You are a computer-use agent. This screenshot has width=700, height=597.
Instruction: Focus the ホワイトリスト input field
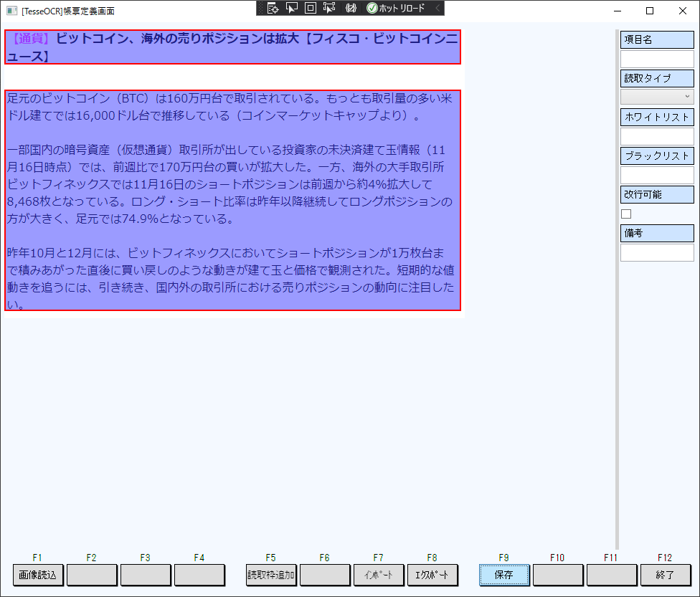657,137
